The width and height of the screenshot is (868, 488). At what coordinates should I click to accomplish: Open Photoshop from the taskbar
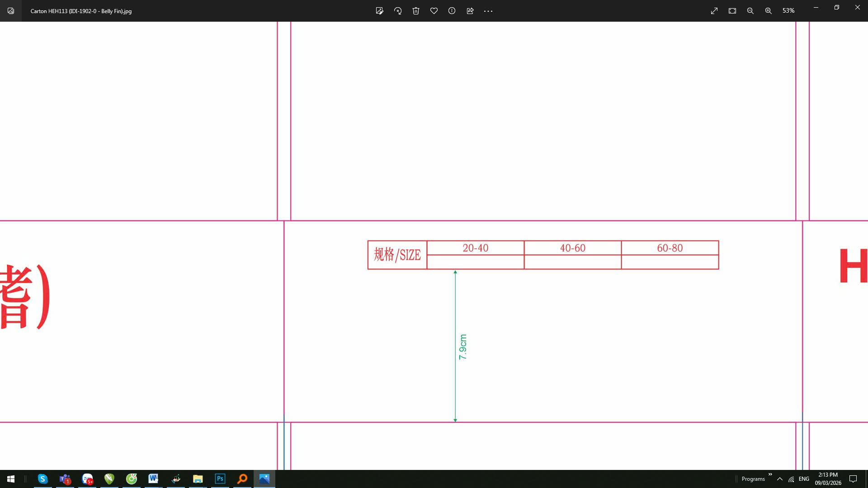220,479
